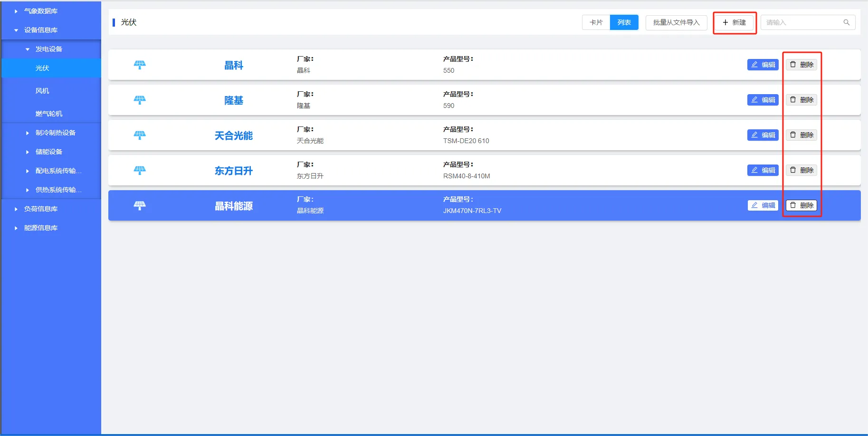Delete the 隆基 590 entry
The height and width of the screenshot is (436, 868).
[801, 100]
